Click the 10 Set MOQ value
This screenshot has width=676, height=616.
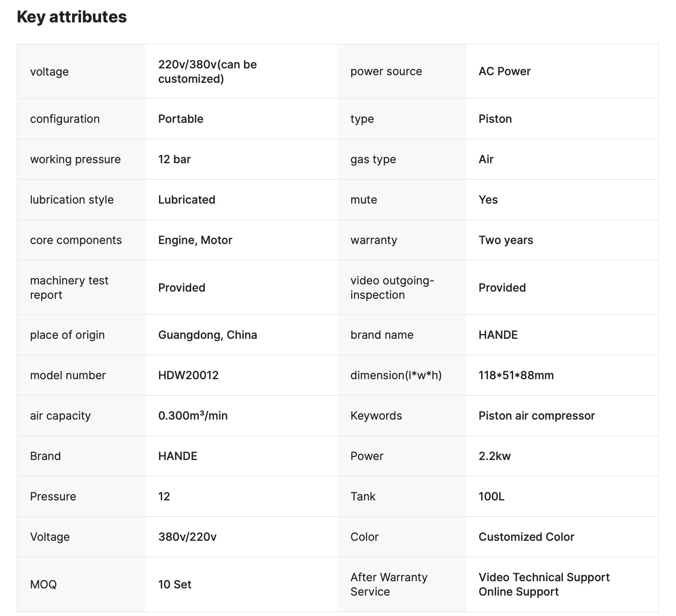click(174, 584)
